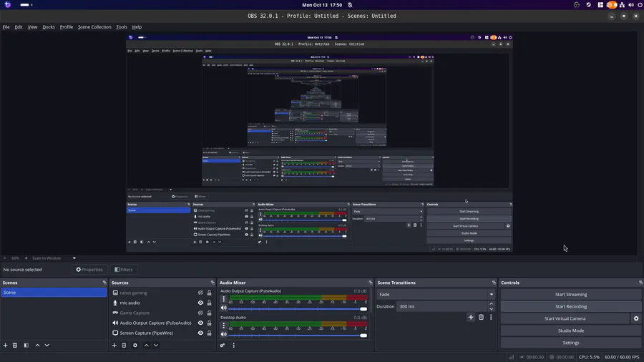This screenshot has height=362, width=644.
Task: Click the Properties button
Action: click(x=89, y=270)
